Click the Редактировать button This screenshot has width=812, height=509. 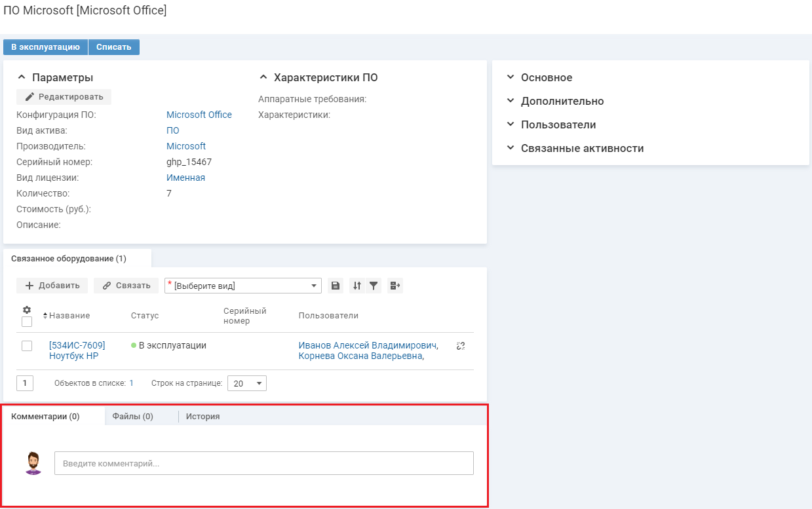click(64, 97)
